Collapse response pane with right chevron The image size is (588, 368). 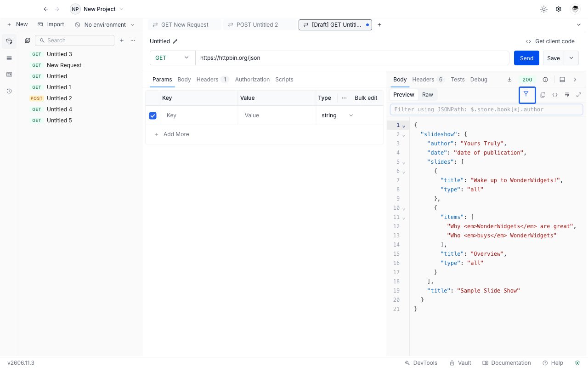[575, 80]
